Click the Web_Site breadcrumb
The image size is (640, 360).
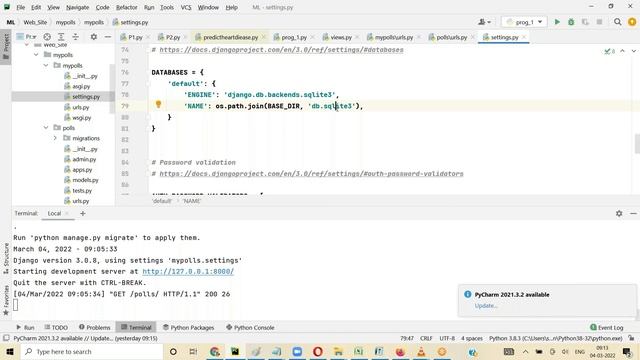[x=35, y=22]
